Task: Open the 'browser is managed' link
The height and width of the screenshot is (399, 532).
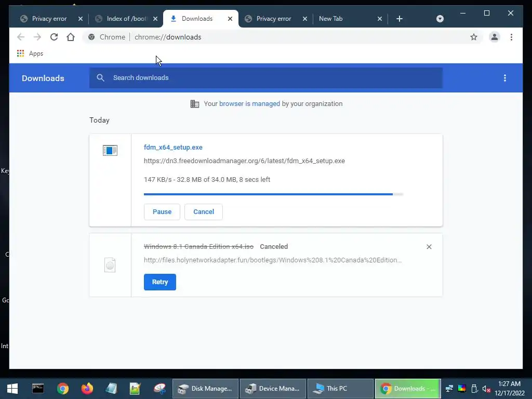Action: [x=249, y=104]
